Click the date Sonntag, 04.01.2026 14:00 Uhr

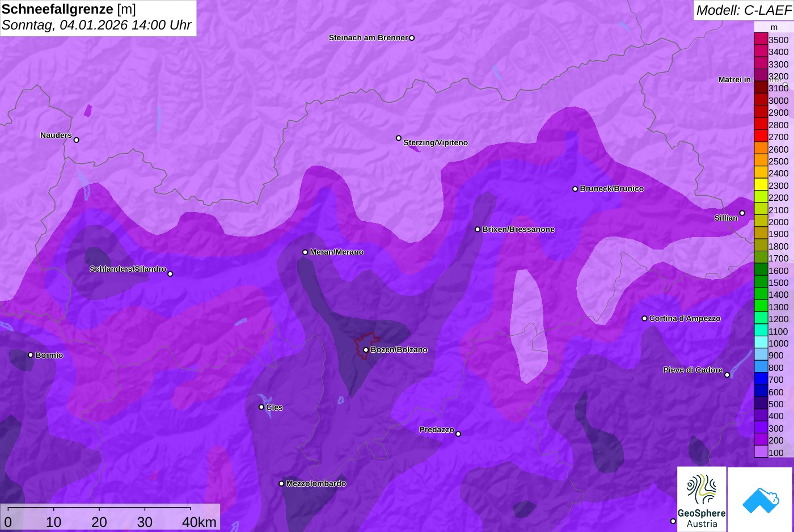(x=96, y=25)
